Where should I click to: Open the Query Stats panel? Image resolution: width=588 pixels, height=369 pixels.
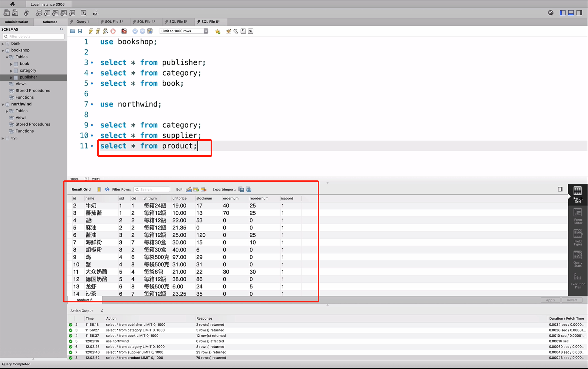click(x=578, y=259)
